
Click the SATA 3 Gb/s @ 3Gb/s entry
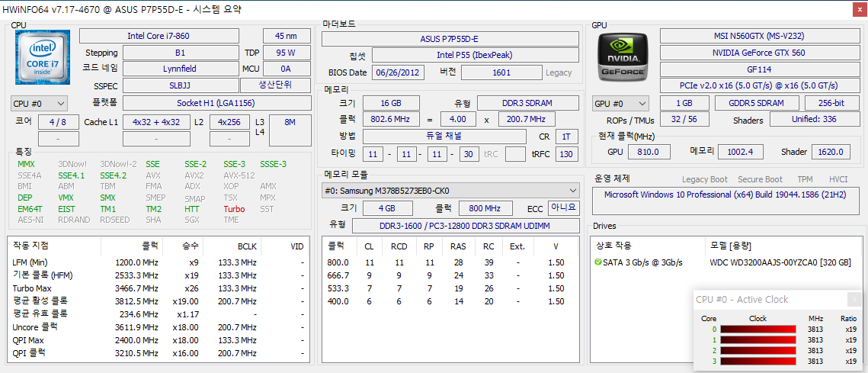[x=642, y=262]
